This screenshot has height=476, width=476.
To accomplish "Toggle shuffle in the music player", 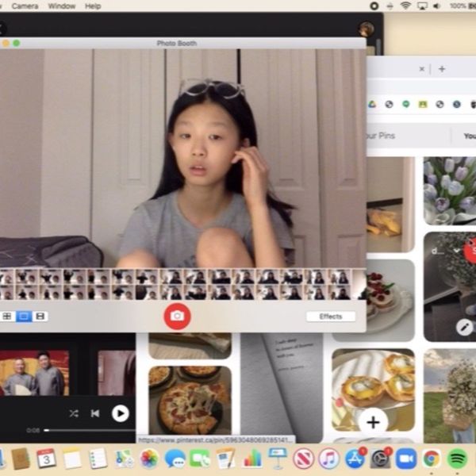I will pyautogui.click(x=74, y=413).
